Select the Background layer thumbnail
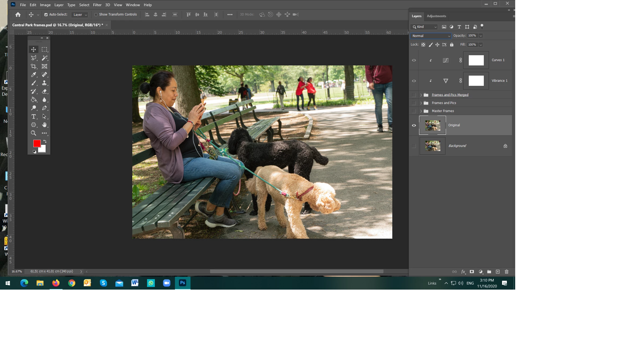Screen dimensions: 644x362 pyautogui.click(x=433, y=146)
